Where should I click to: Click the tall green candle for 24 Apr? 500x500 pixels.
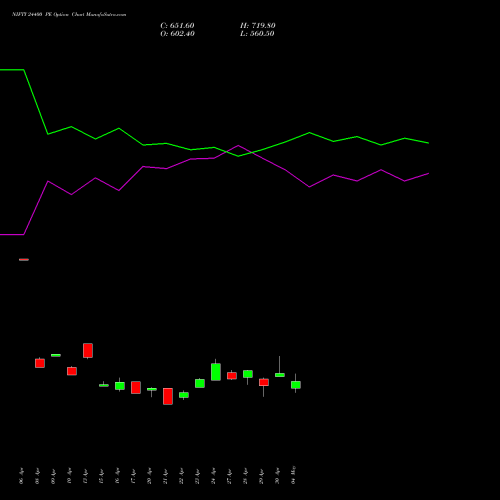[x=216, y=372]
